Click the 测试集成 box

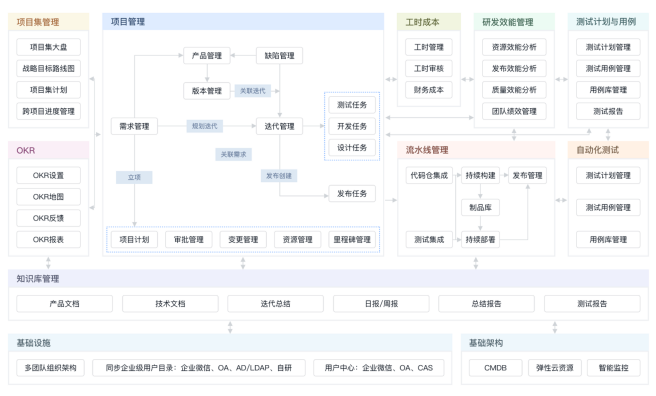(429, 240)
